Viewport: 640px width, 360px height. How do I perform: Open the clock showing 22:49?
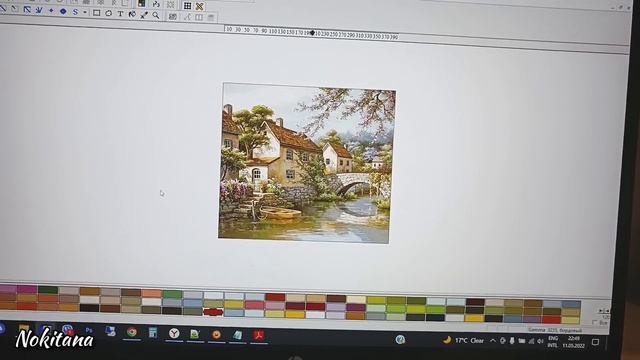[x=573, y=342]
